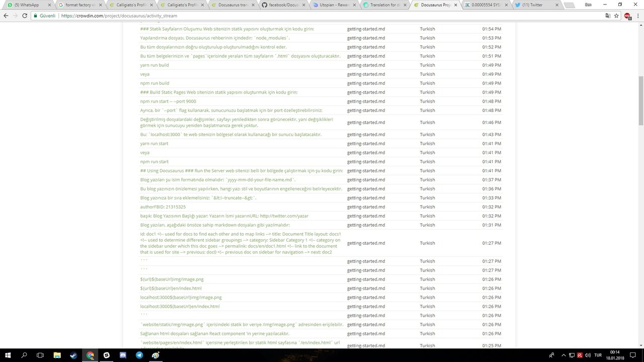Switch to the facebook/Docusaurus GitHub tab

pos(283,5)
